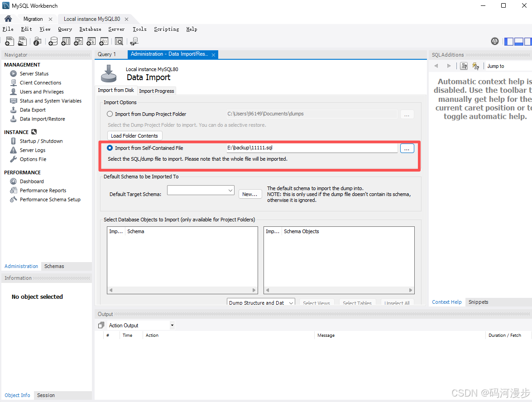Switch to Import from Disk tab
The width and height of the screenshot is (532, 402).
click(x=116, y=90)
